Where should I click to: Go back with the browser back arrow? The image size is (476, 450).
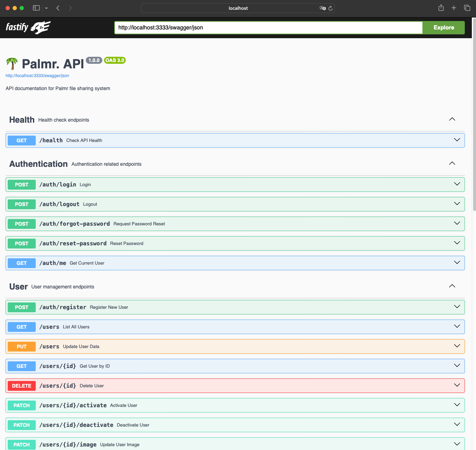click(58, 8)
